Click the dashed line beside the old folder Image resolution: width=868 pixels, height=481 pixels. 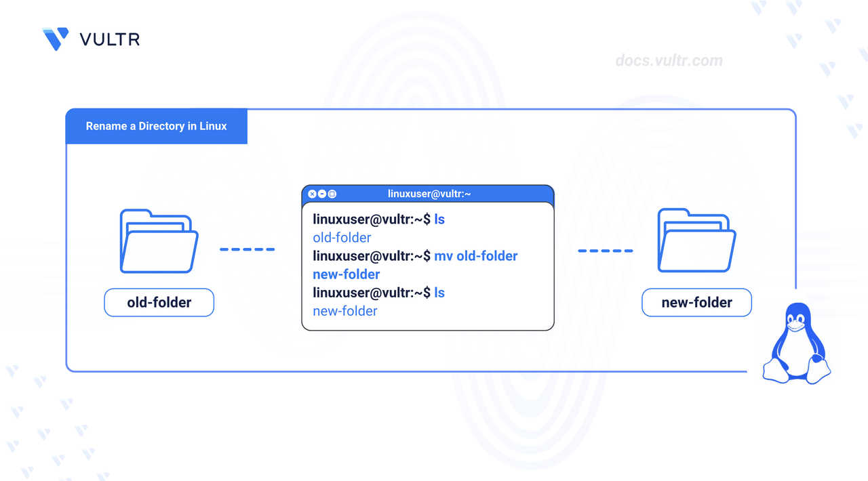click(247, 249)
